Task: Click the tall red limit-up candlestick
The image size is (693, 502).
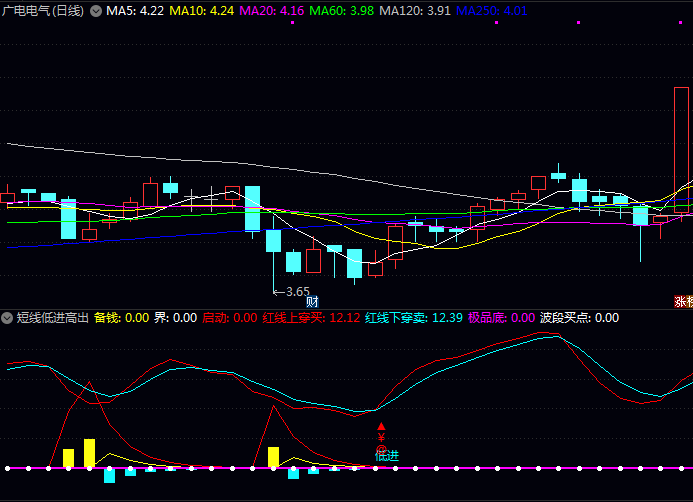Action: (x=681, y=150)
